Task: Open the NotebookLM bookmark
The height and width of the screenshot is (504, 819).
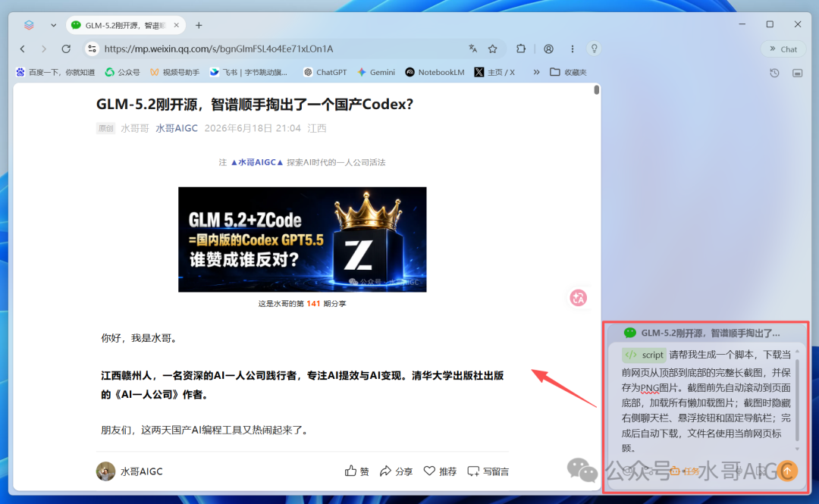Action: [x=435, y=72]
